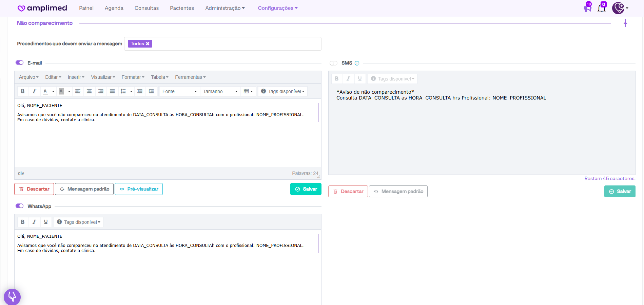Enable the SMS toggle
The image size is (644, 305).
pyautogui.click(x=333, y=63)
